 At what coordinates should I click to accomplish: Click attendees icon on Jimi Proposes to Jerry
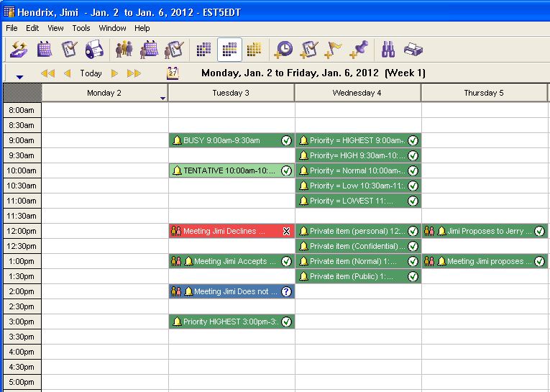[429, 231]
